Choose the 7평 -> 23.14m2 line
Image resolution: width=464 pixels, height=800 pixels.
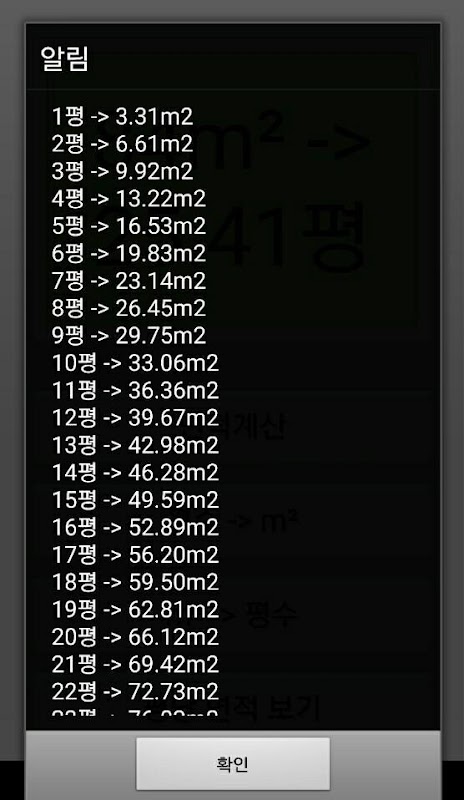click(x=129, y=281)
